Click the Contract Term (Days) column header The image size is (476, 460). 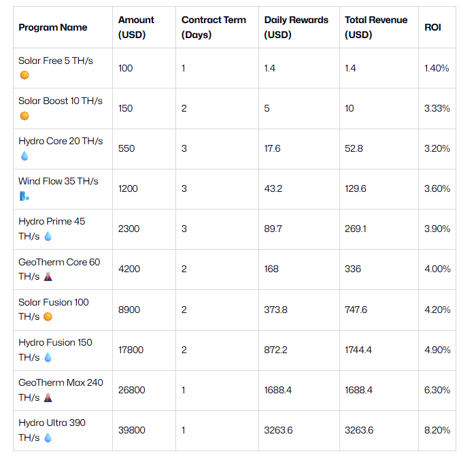click(214, 27)
